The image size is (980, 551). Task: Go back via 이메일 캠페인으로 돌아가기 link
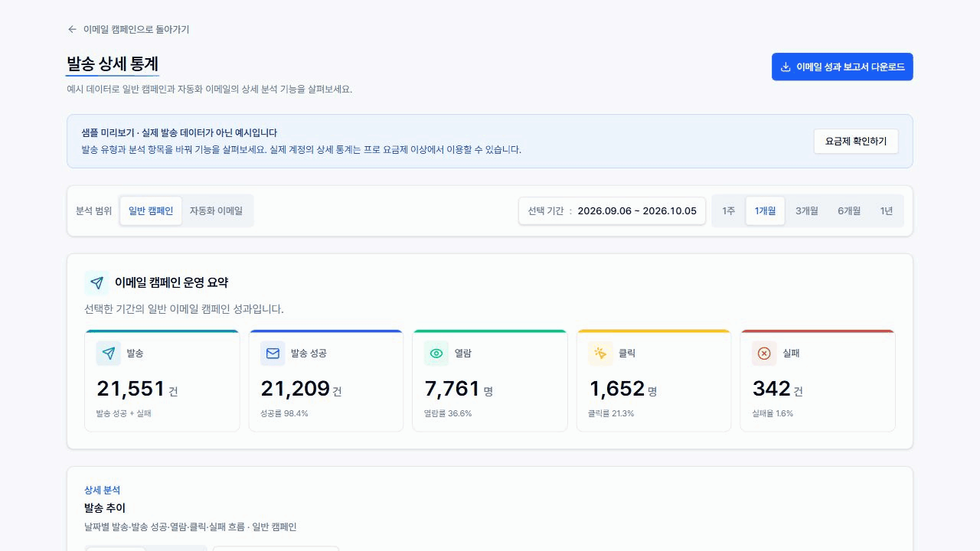pyautogui.click(x=129, y=29)
